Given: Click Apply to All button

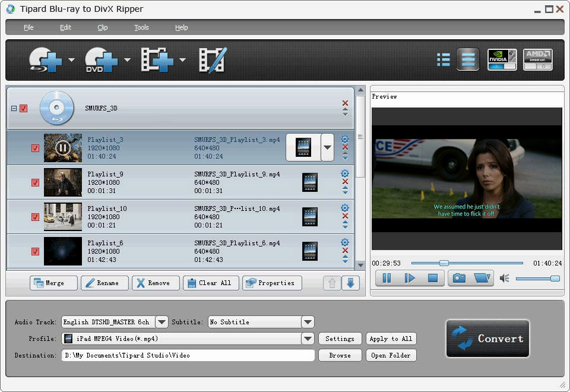Looking at the screenshot, I should 391,339.
